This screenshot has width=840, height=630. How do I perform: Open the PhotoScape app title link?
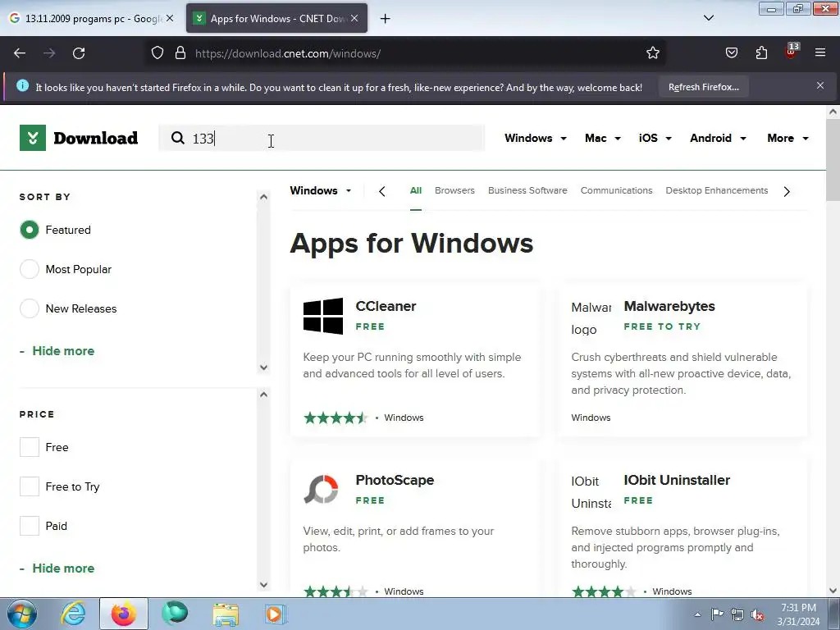tap(395, 480)
